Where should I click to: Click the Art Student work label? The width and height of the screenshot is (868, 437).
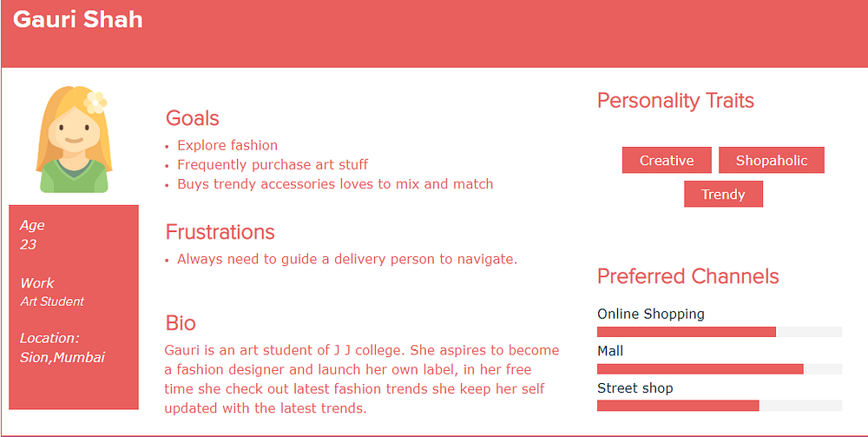point(52,301)
